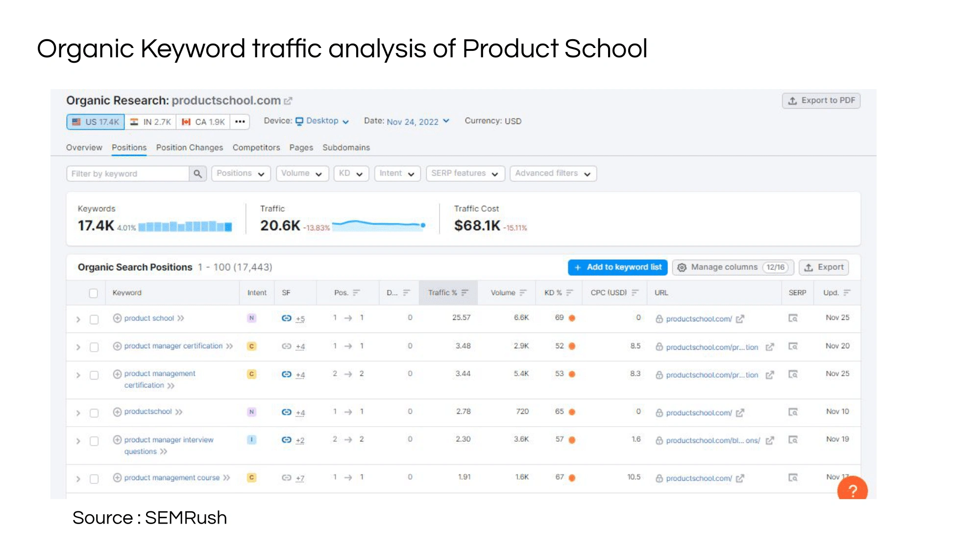Select the US 17.4K database button
The image size is (980, 551).
(96, 121)
